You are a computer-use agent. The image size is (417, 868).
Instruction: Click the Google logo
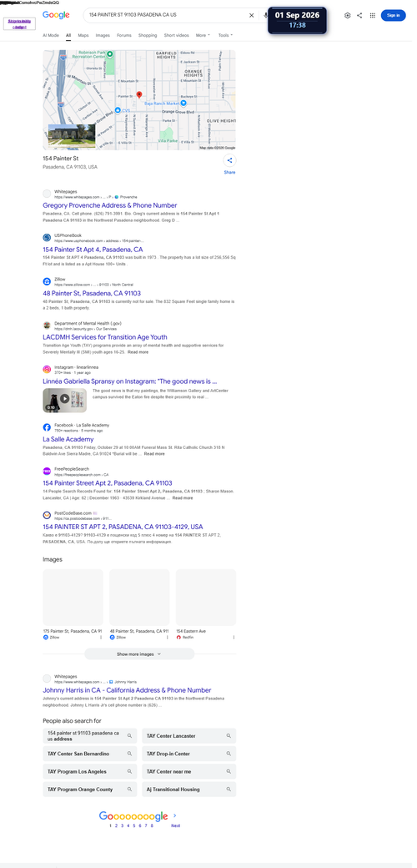click(x=56, y=15)
